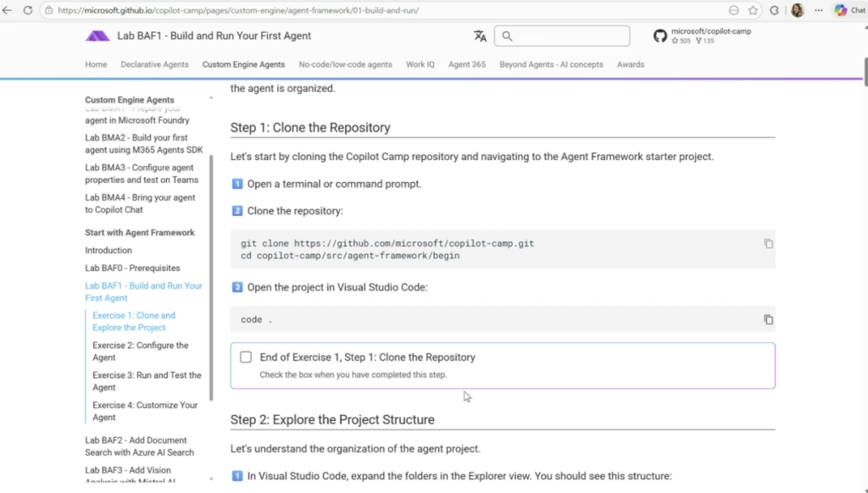Click the browser back arrow

point(8,10)
